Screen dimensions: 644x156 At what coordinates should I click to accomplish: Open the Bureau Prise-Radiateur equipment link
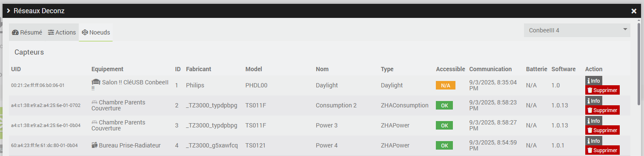coord(126,145)
